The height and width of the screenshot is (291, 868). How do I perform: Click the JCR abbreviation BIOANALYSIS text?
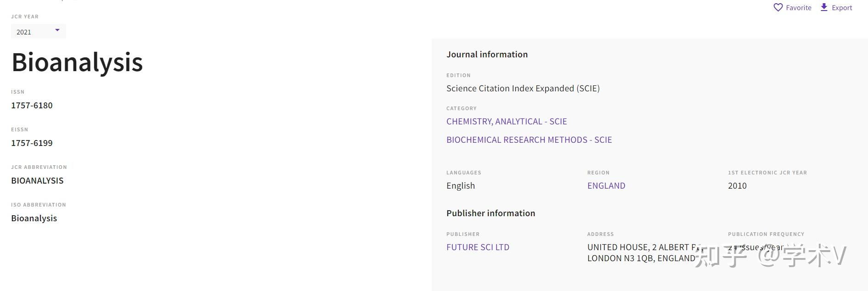pos(37,180)
